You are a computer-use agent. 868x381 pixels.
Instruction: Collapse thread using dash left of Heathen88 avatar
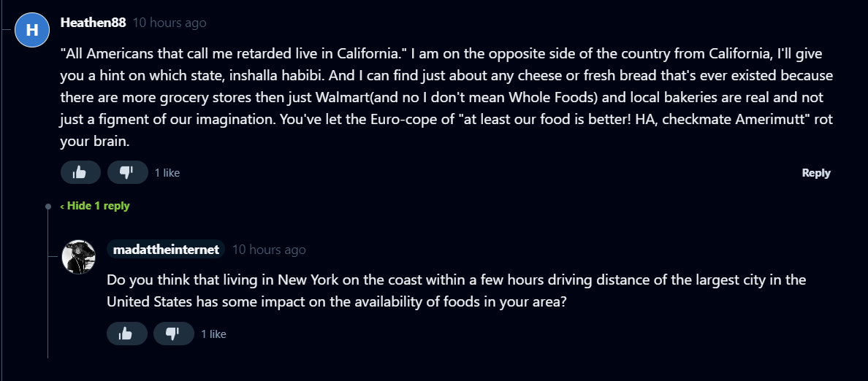[7, 30]
